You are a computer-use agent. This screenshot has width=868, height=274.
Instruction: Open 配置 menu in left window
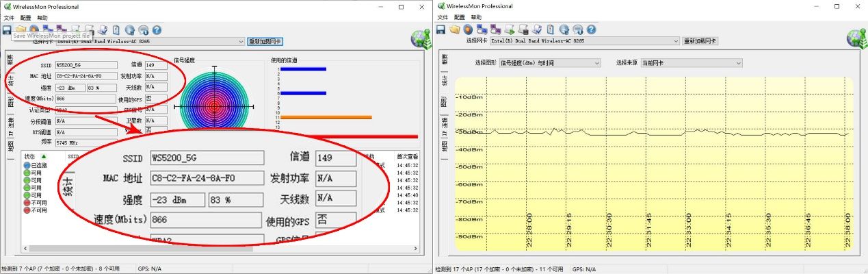click(26, 17)
